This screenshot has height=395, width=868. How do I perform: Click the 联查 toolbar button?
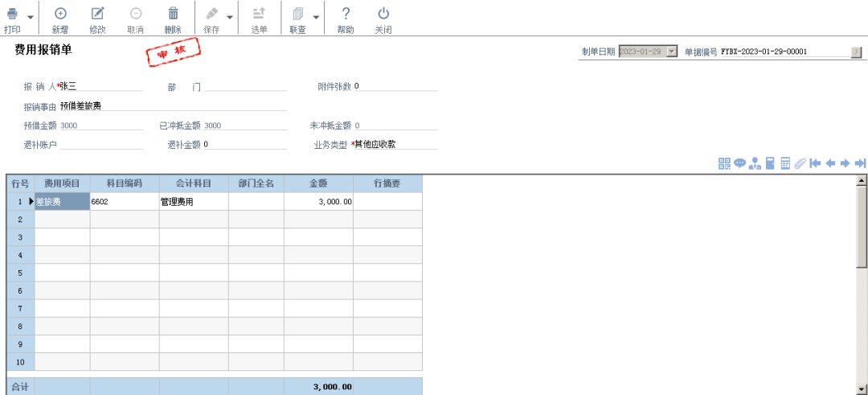[297, 18]
